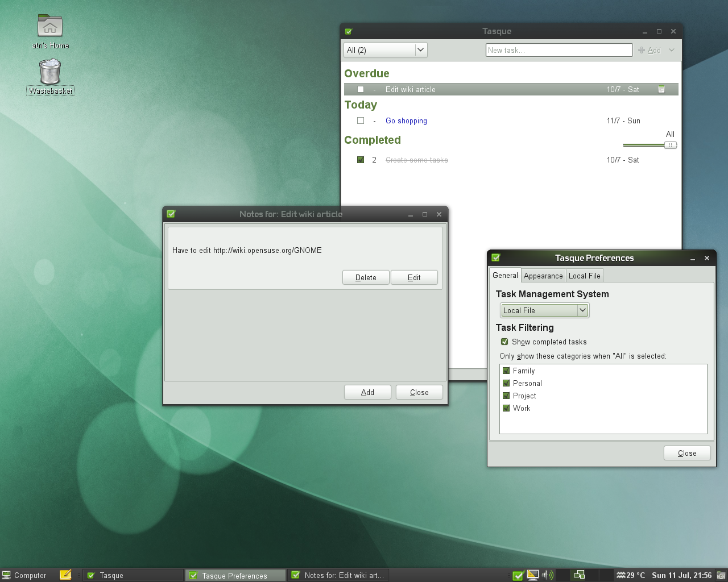
Task: Click the 'New task...' input field
Action: (x=559, y=50)
